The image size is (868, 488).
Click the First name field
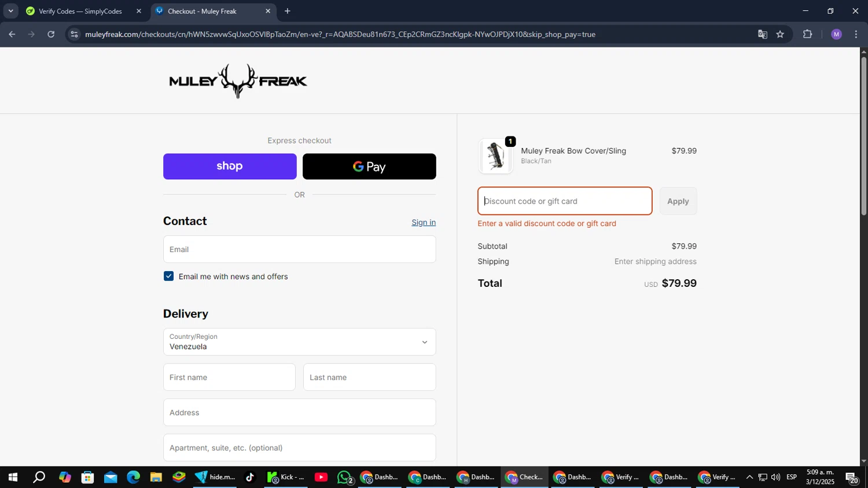[x=229, y=377]
